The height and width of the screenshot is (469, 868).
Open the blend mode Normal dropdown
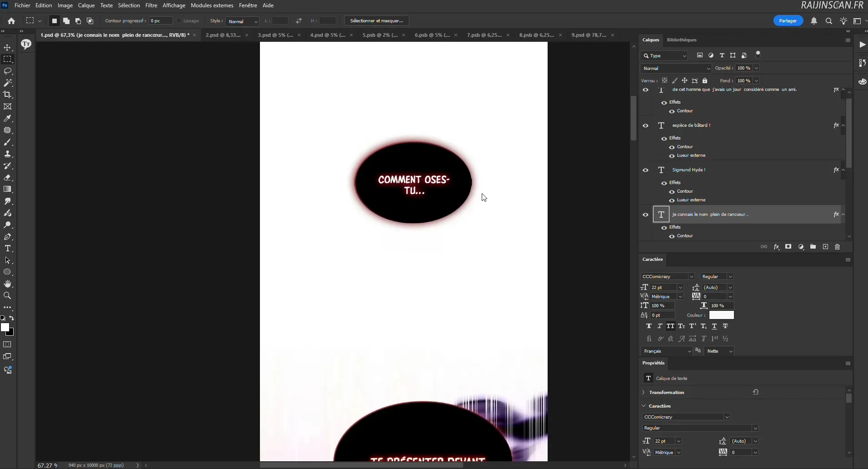coord(676,68)
